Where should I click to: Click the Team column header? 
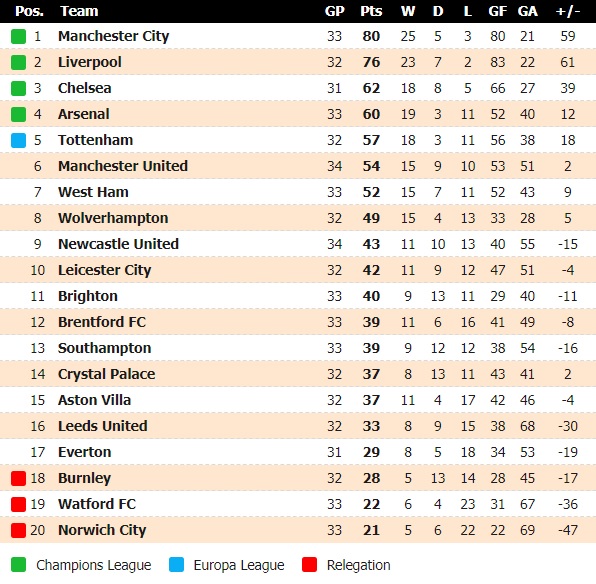pos(79,11)
